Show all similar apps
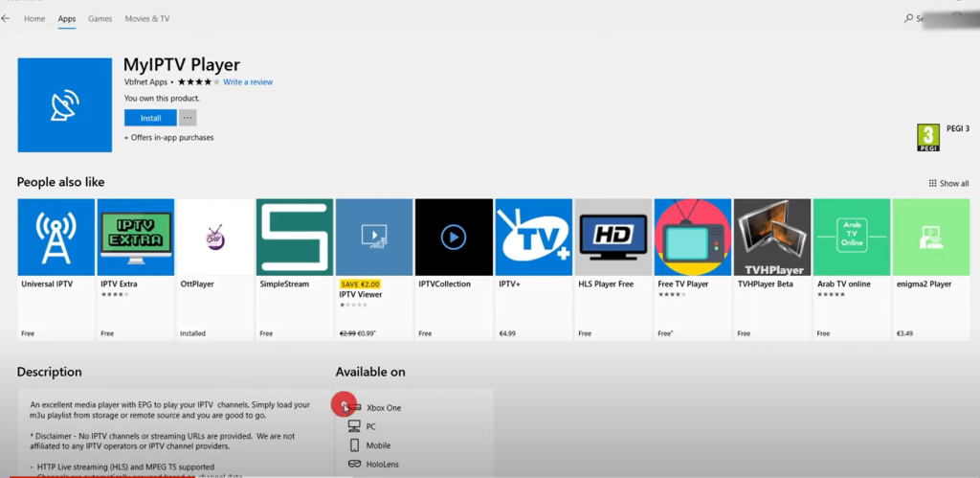 tap(948, 183)
